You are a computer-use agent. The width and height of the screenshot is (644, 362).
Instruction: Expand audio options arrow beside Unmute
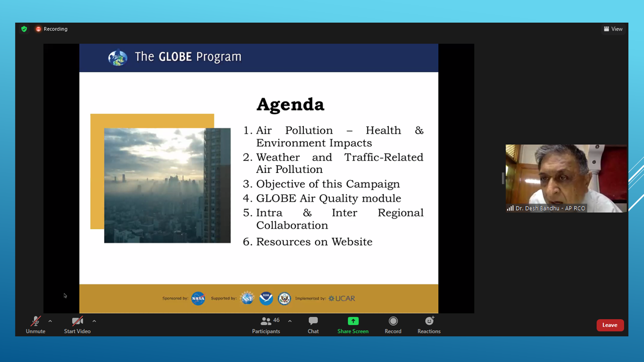point(50,321)
